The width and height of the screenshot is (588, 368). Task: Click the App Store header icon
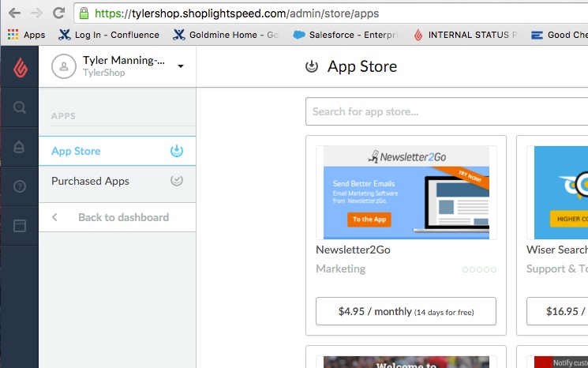pos(312,66)
